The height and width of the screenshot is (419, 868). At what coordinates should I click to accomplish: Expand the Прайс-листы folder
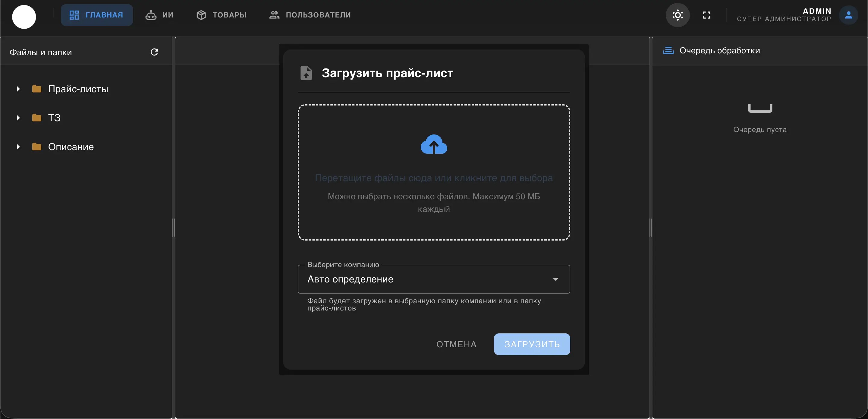tap(18, 89)
